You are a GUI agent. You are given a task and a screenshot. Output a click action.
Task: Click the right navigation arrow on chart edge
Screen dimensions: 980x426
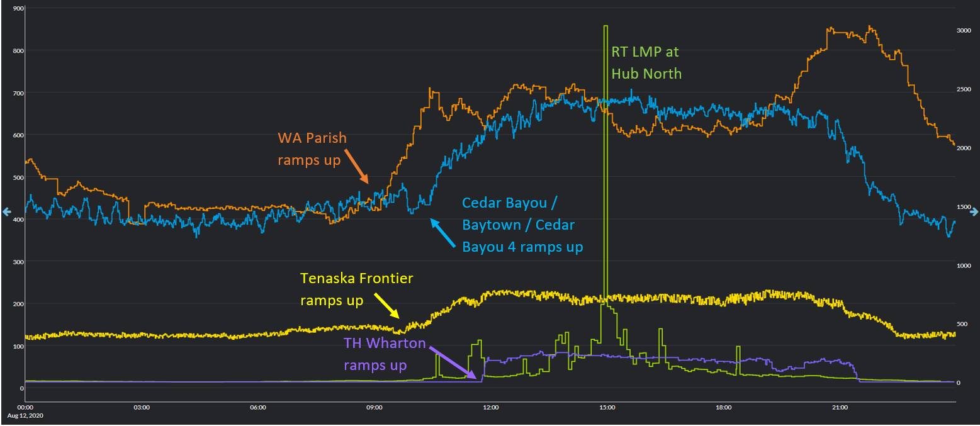pyautogui.click(x=974, y=211)
